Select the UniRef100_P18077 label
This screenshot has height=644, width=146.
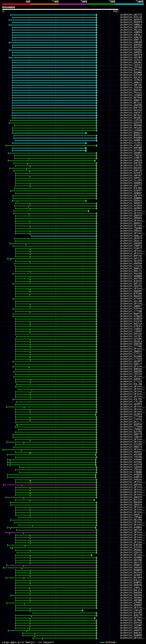coord(131,249)
